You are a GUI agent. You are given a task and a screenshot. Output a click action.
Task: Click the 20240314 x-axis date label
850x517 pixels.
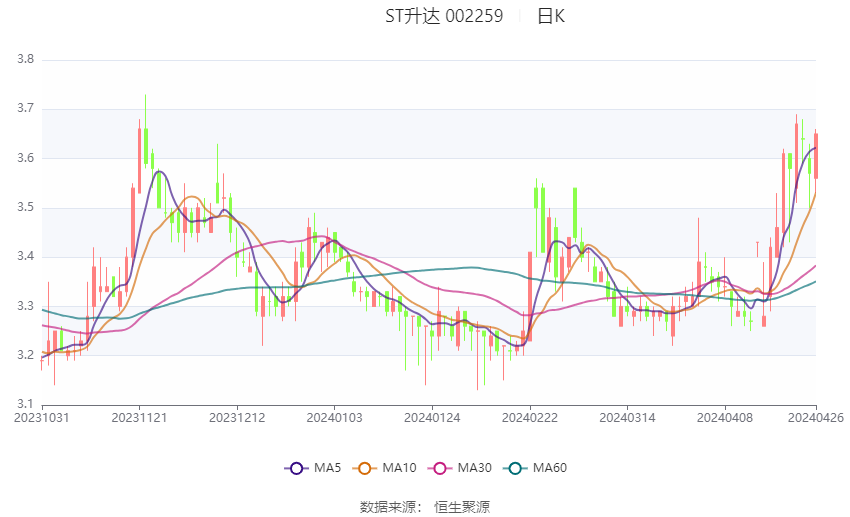tap(627, 418)
